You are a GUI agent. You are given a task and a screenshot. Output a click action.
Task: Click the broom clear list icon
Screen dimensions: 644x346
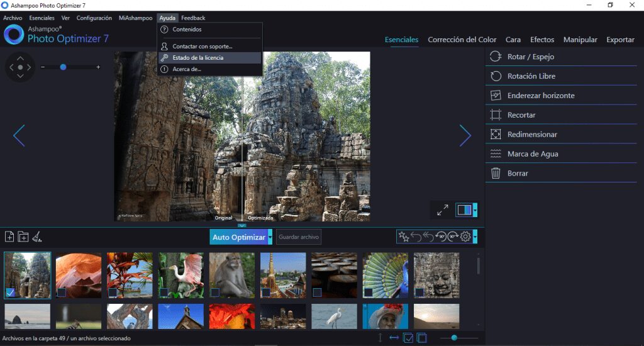[37, 237]
